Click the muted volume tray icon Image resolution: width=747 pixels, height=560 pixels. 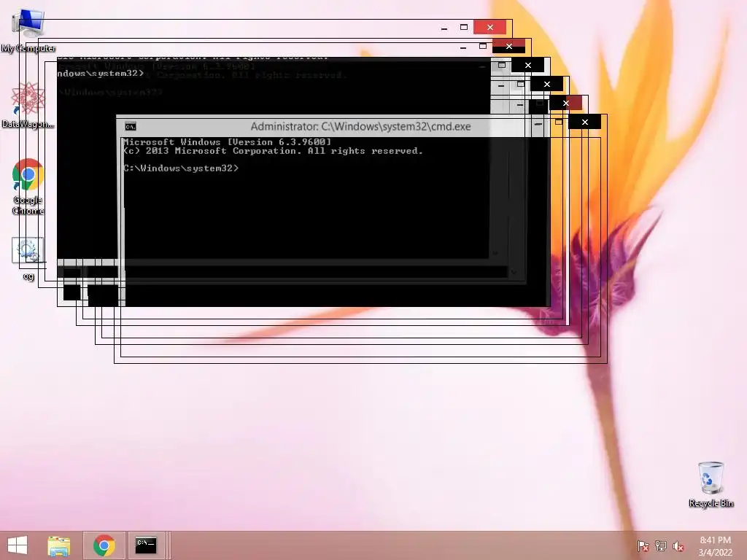point(678,546)
